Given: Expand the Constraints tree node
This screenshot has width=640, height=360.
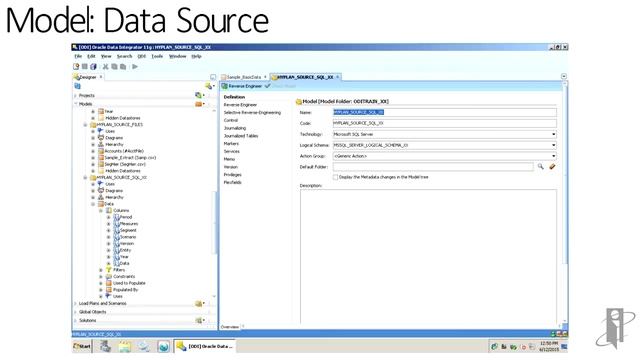Looking at the screenshot, I should coord(101,277).
